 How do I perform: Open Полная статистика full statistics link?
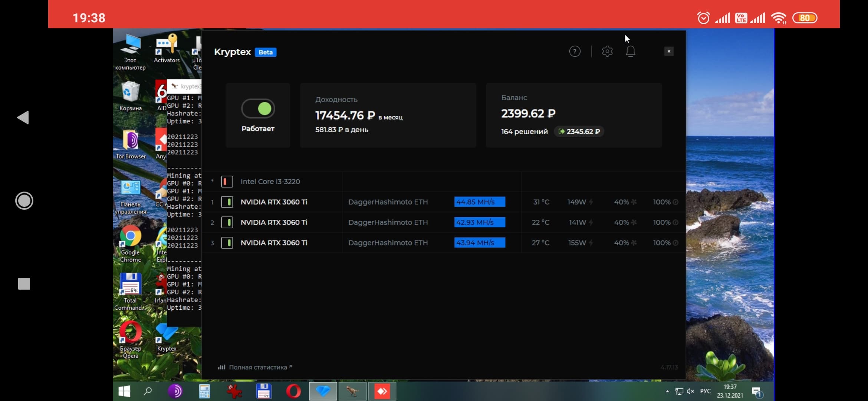point(255,367)
